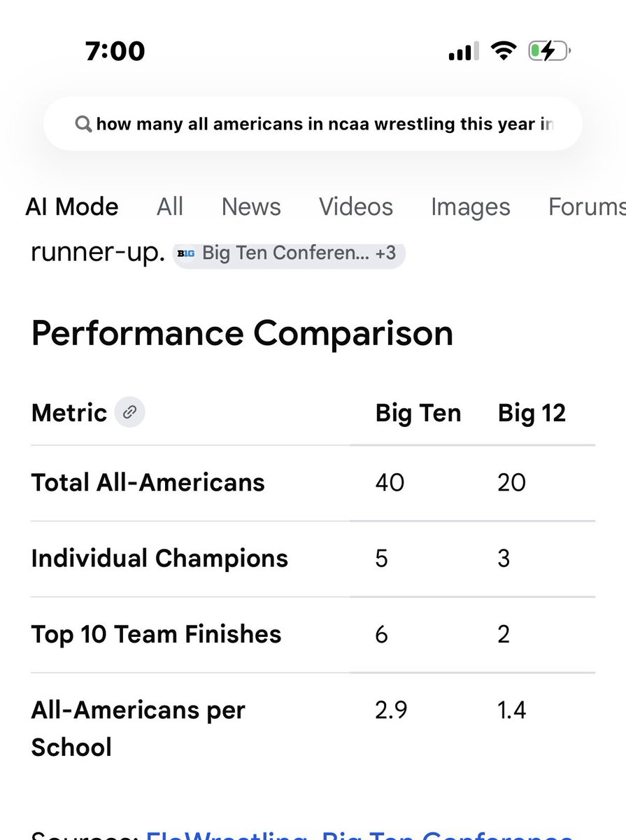The image size is (626, 840).
Task: Tap the Big Ten logo in source chip
Action: click(186, 253)
